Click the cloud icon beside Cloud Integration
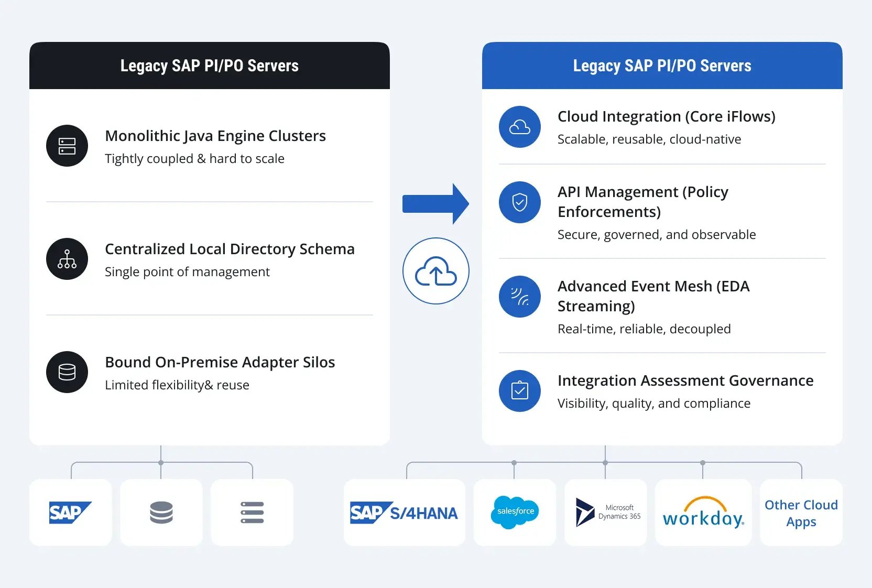This screenshot has height=588, width=872. click(x=520, y=127)
